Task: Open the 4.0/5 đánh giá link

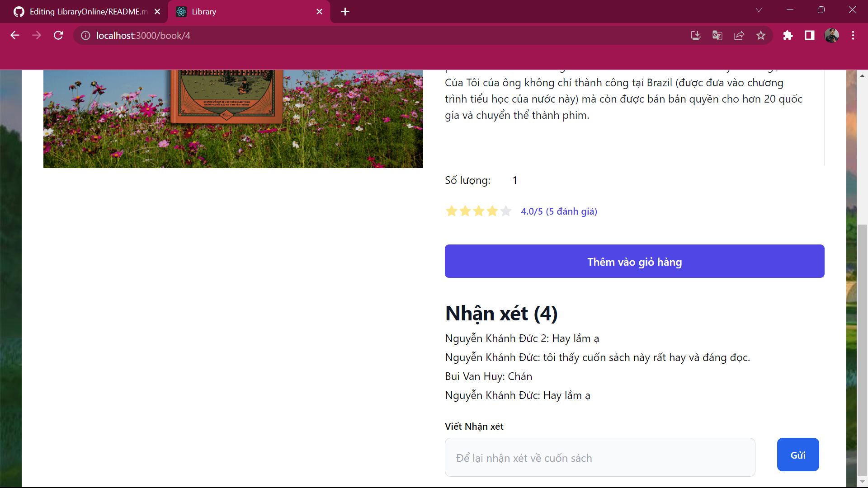Action: [x=559, y=211]
